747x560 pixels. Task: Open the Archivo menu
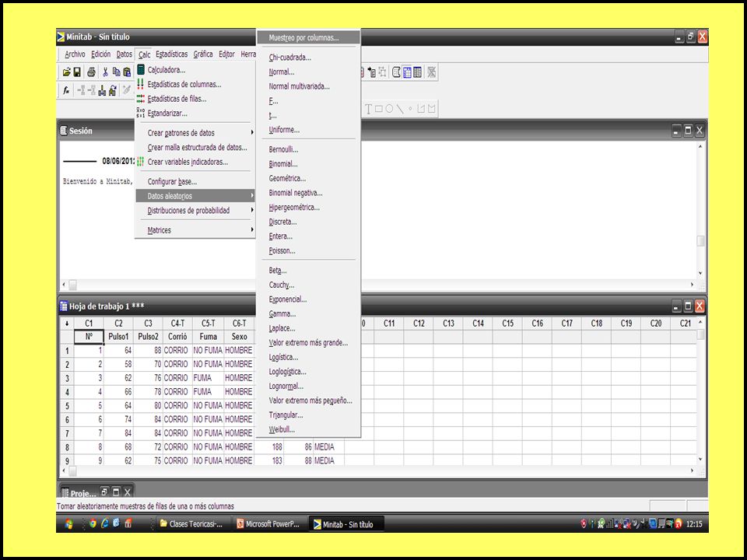(75, 54)
